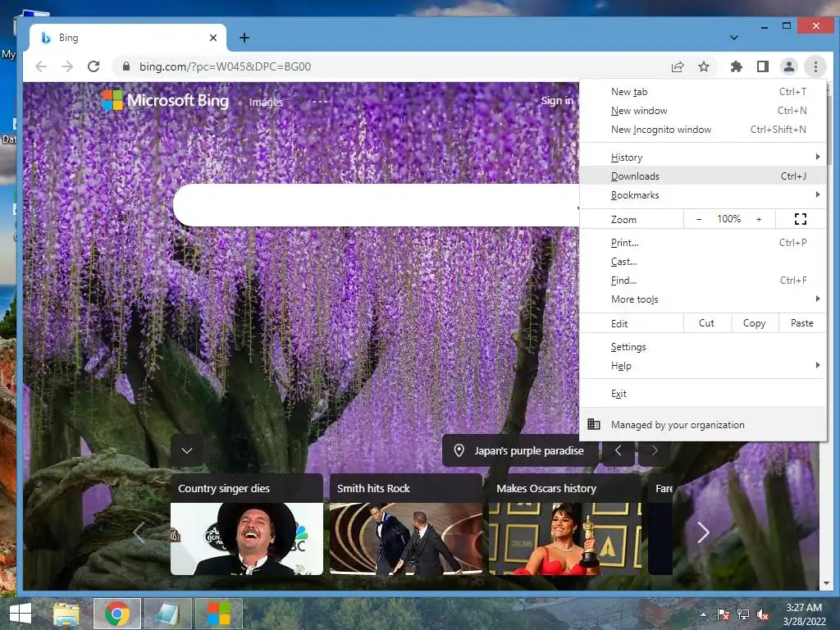Enter full screen via zoom row icon
The width and height of the screenshot is (840, 630).
click(x=801, y=219)
